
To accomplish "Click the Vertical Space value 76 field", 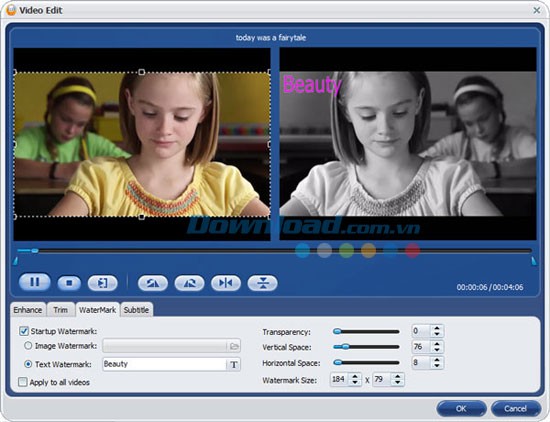I will (421, 347).
